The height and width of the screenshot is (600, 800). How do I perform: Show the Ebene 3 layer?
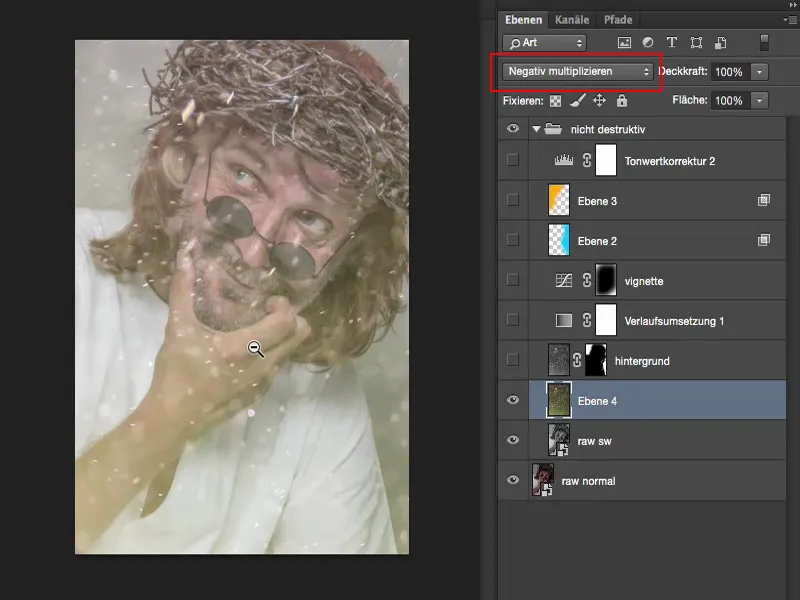[x=513, y=200]
